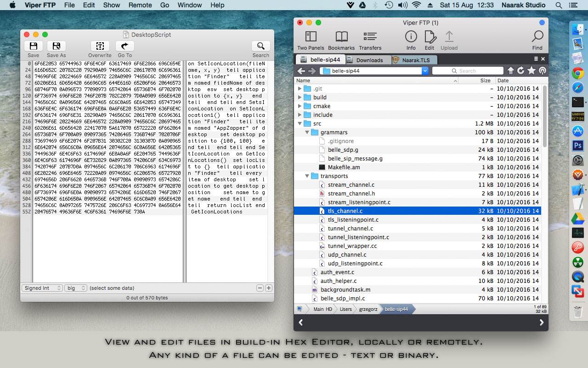Open Terminal from the Dock
The height and width of the screenshot is (368, 588).
coord(577,102)
